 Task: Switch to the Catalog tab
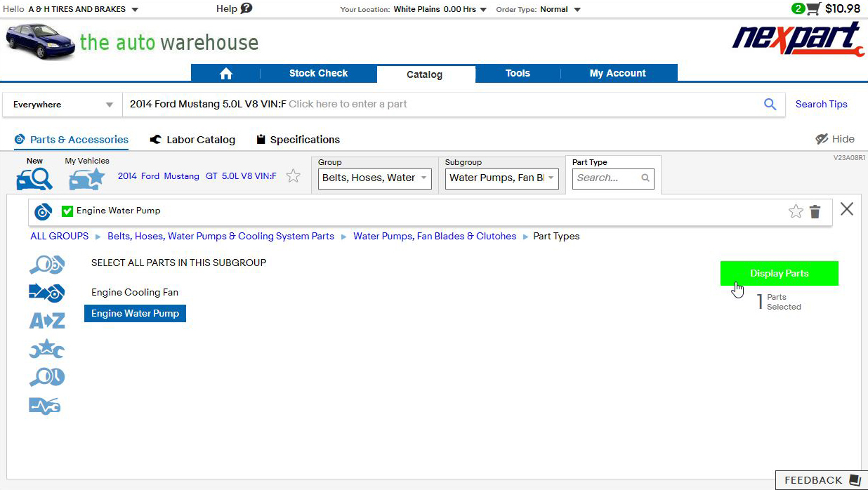point(426,74)
